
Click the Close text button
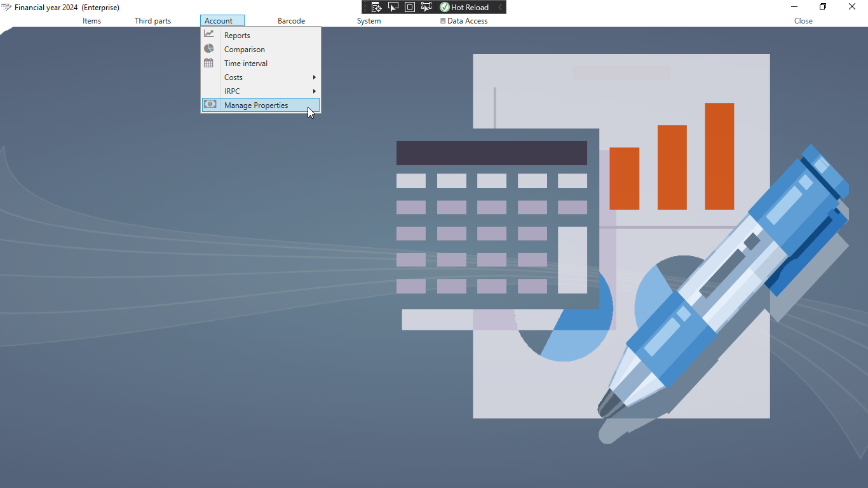click(803, 21)
